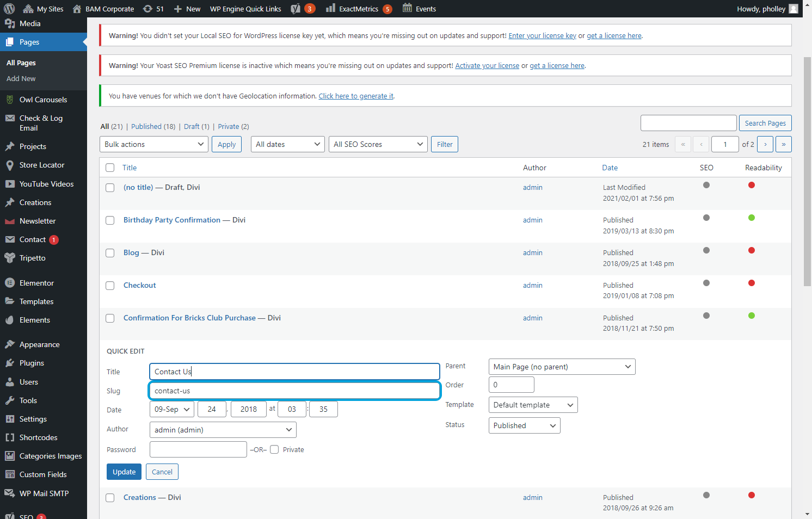The width and height of the screenshot is (812, 519).
Task: Click gray SEO dot for Checkout row
Action: tap(706, 283)
